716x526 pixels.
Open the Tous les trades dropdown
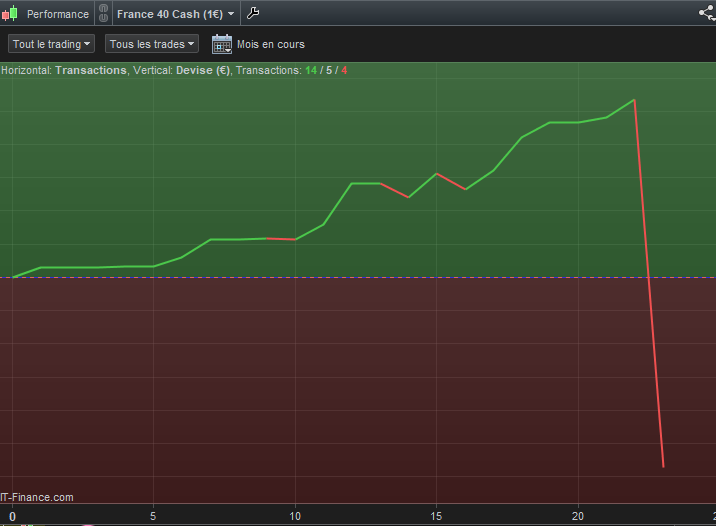(152, 44)
